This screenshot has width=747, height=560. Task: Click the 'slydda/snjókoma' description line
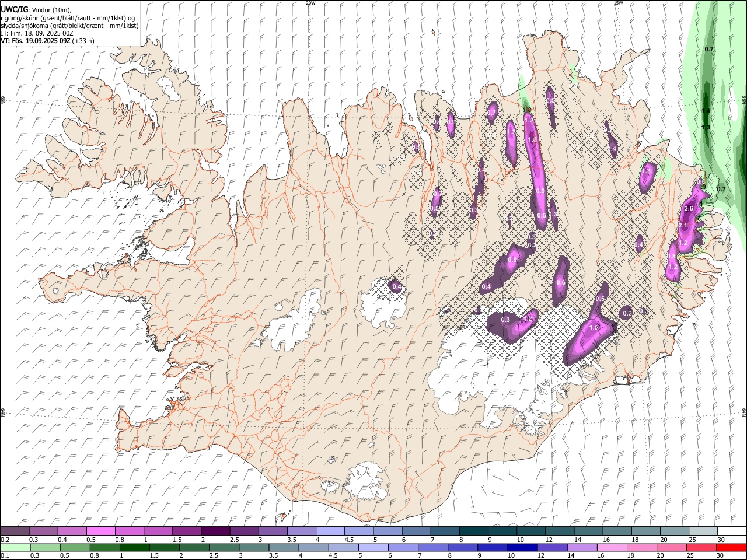point(69,26)
